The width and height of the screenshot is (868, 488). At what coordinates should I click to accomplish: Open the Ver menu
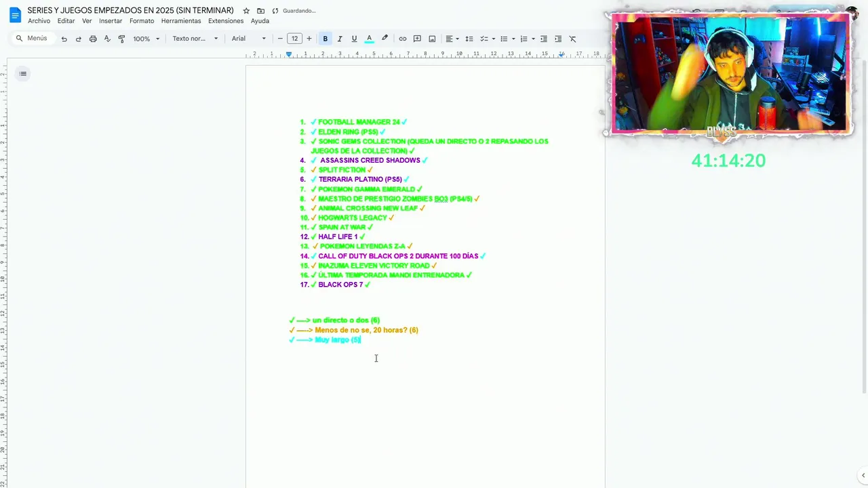click(87, 21)
